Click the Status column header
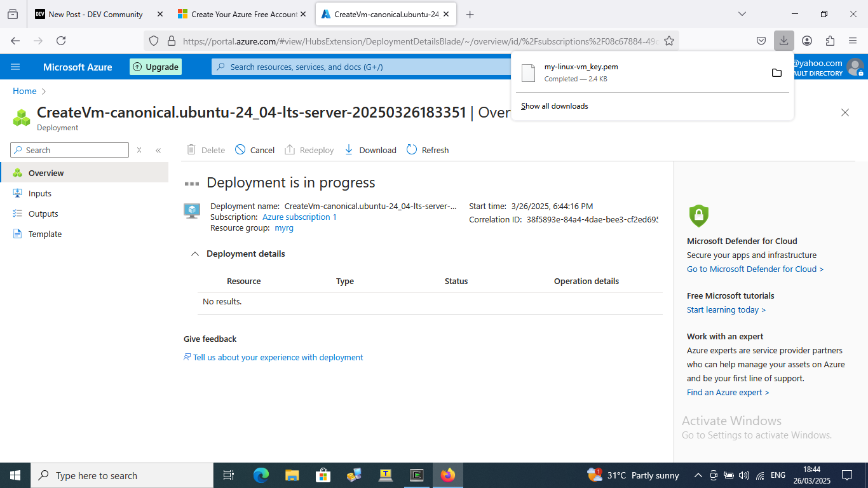Viewport: 868px width, 488px height. [456, 281]
